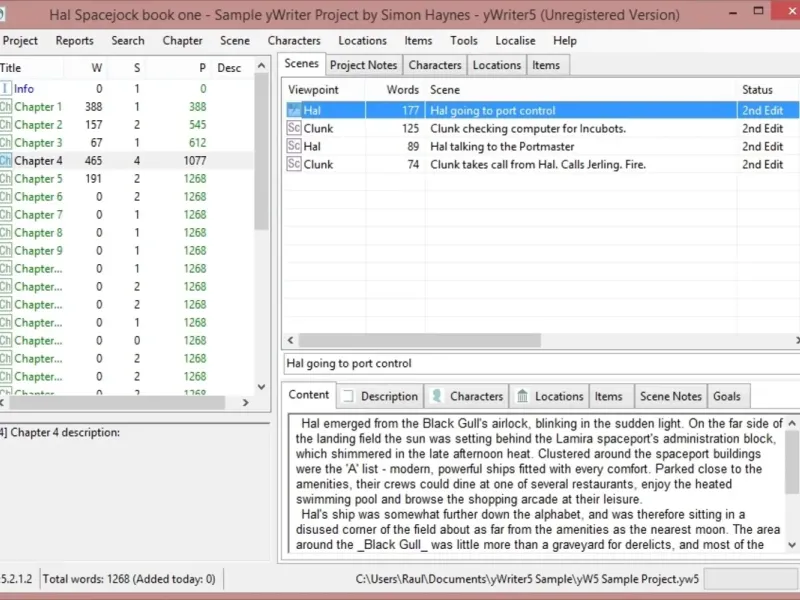
Task: Open the Items menu
Action: (x=418, y=41)
